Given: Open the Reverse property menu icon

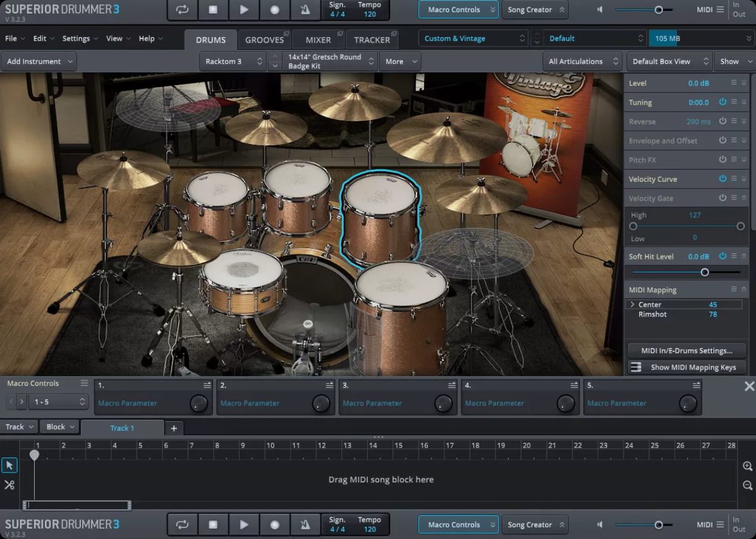Looking at the screenshot, I should pyautogui.click(x=734, y=122).
